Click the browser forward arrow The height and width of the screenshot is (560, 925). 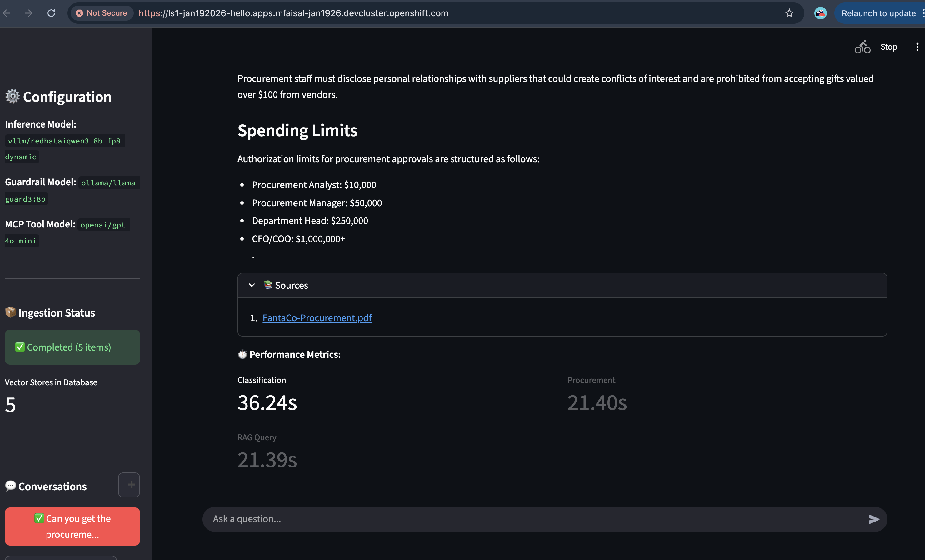[28, 13]
